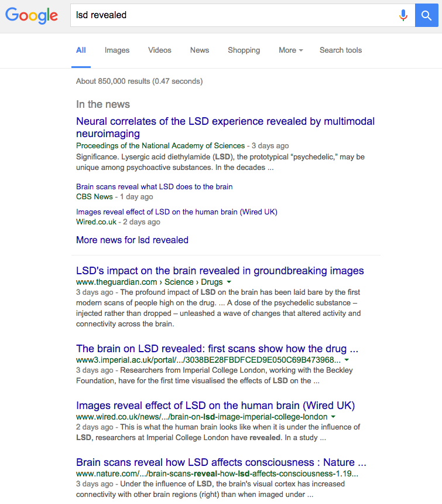Open Nature 'Brain scans reveal how LSD affects consciousness'
The height and width of the screenshot is (504, 442).
(x=221, y=462)
